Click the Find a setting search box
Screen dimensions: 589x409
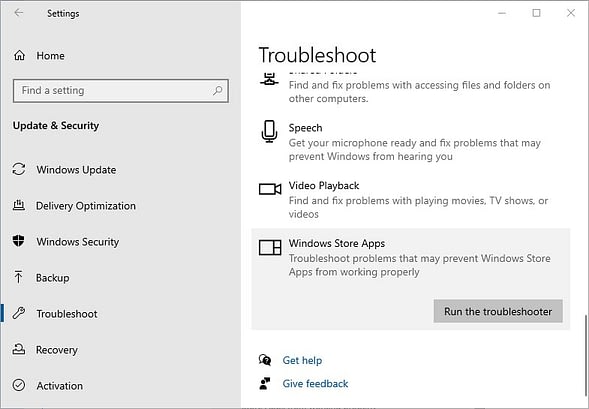(121, 91)
